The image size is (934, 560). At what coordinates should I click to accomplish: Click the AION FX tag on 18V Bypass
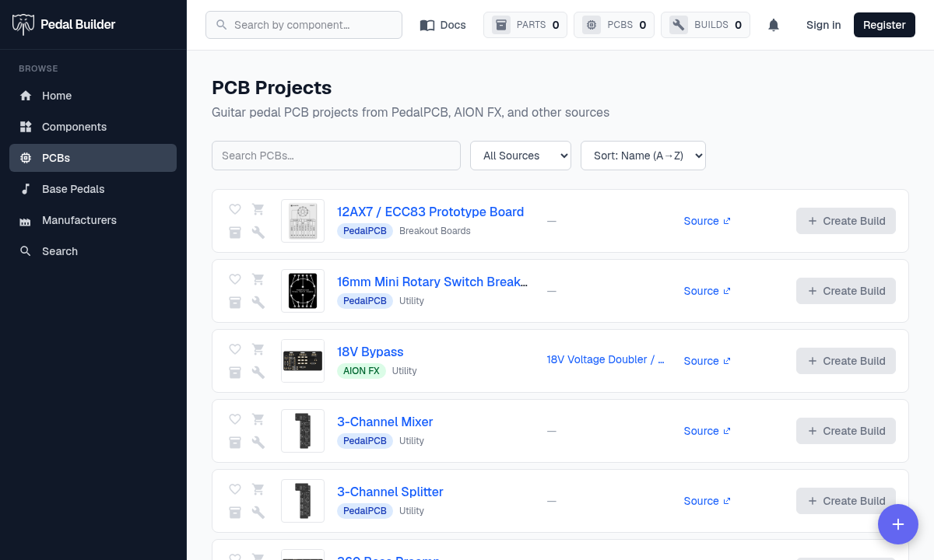coord(361,371)
